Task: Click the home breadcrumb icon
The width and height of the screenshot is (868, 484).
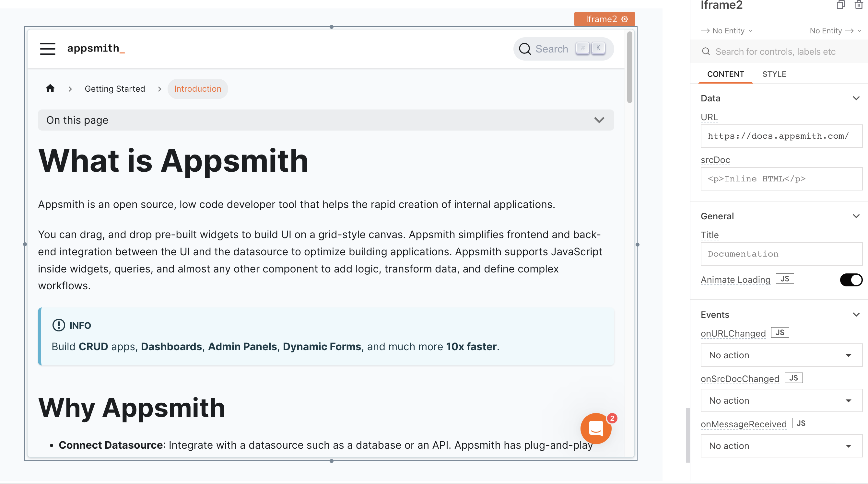Action: click(x=51, y=88)
